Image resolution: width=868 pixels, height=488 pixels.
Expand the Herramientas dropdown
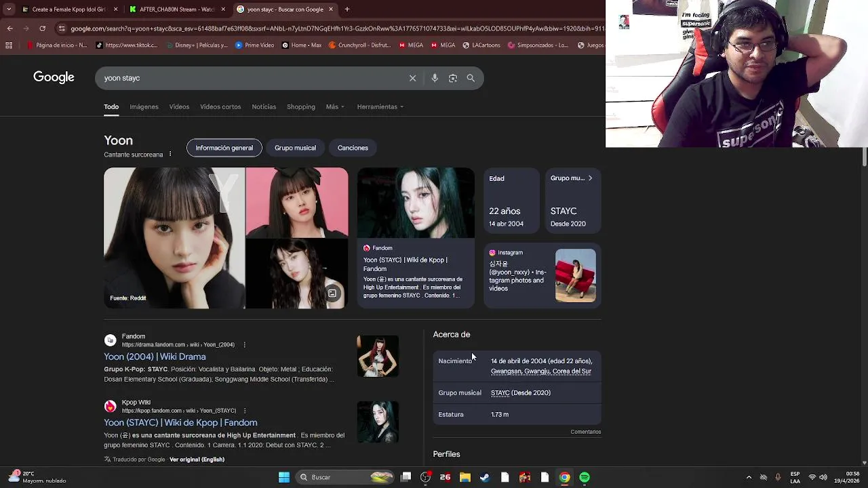tap(380, 107)
